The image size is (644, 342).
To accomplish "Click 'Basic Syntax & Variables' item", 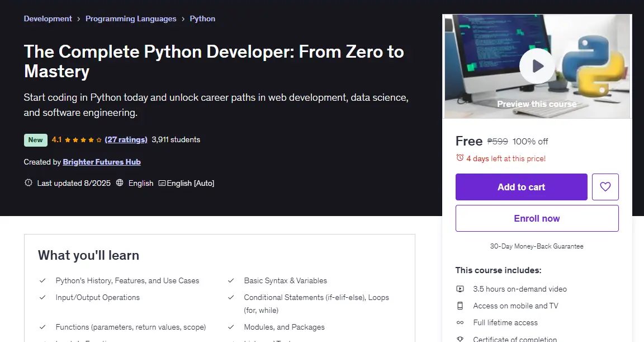I will (286, 281).
